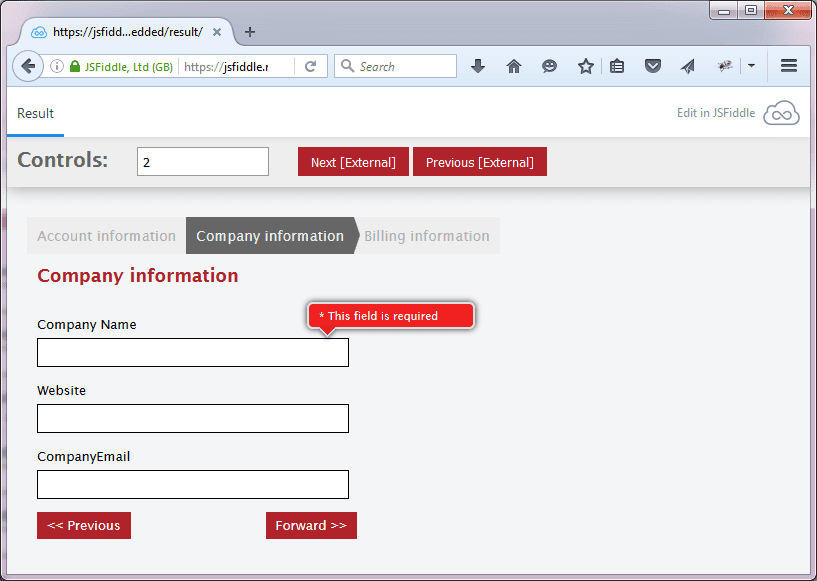
Task: Open the Account information step tab
Action: click(106, 236)
